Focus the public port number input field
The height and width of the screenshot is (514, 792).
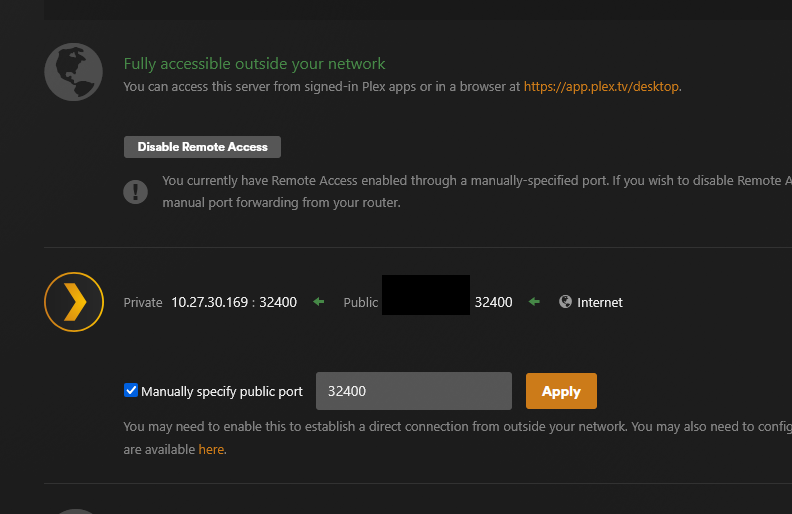click(413, 391)
